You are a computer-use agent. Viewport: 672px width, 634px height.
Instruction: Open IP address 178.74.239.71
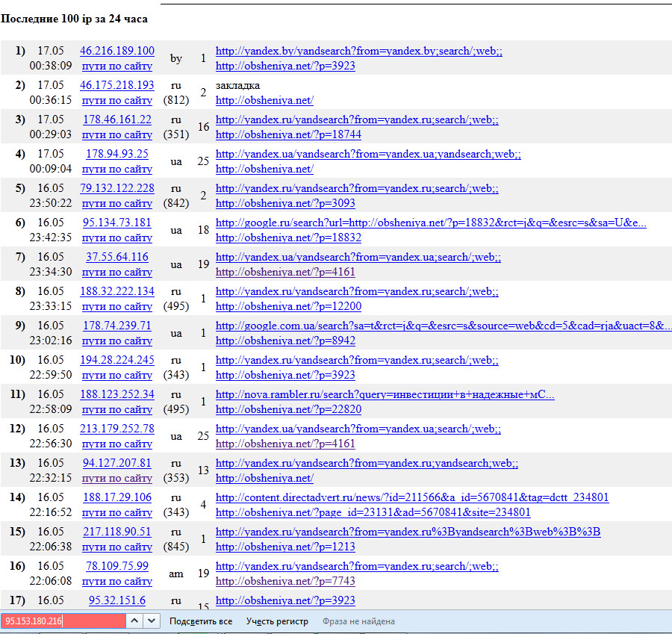[117, 326]
